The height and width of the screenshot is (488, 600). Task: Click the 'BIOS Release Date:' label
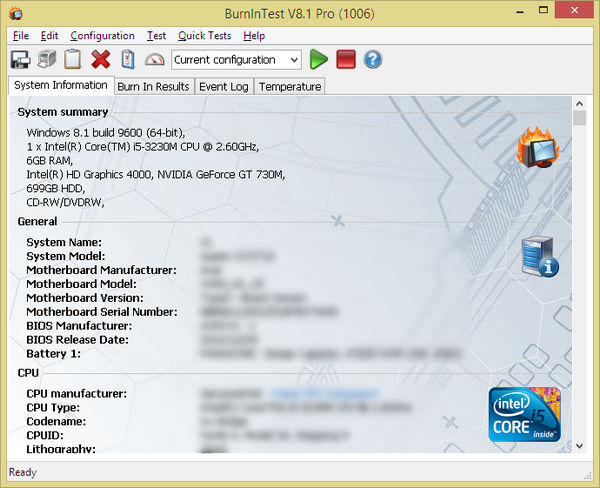click(77, 339)
